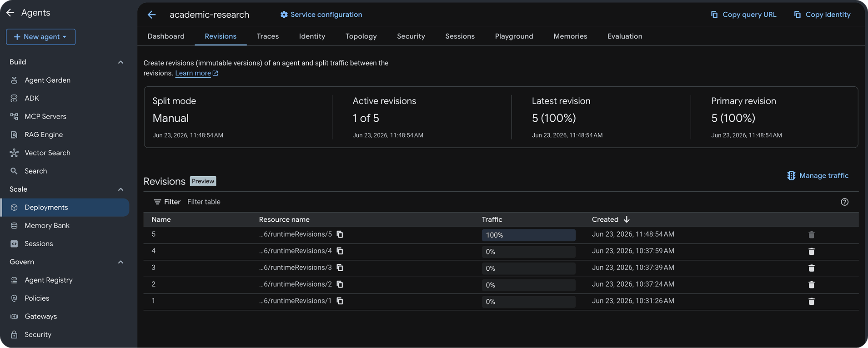Open the New agent dropdown
Viewport: 868px width, 348px height.
point(40,37)
